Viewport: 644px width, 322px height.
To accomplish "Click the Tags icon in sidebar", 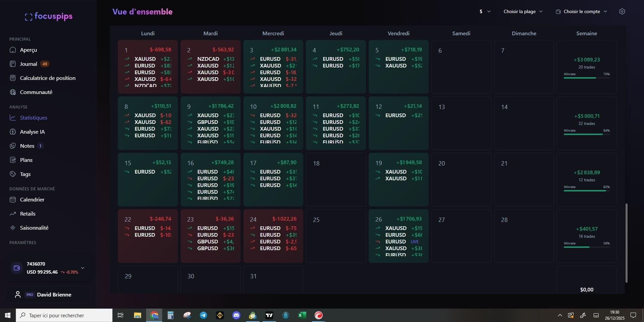I will (13, 174).
